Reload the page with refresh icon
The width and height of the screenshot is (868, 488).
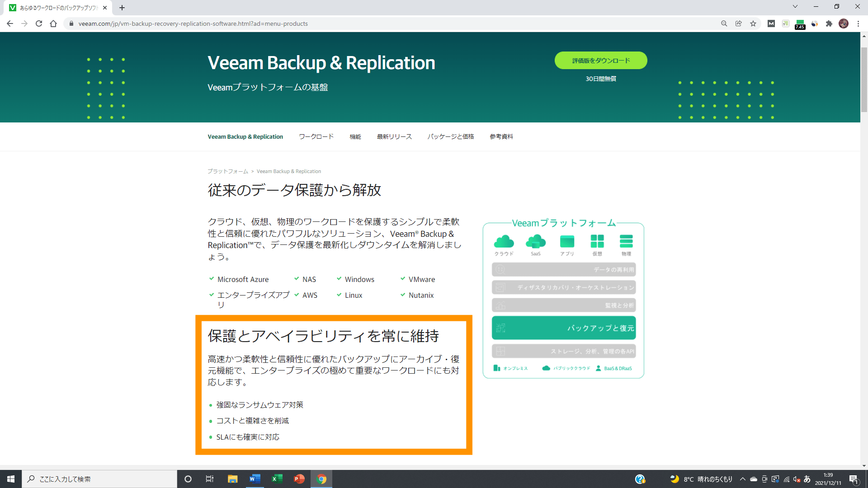pos(39,23)
